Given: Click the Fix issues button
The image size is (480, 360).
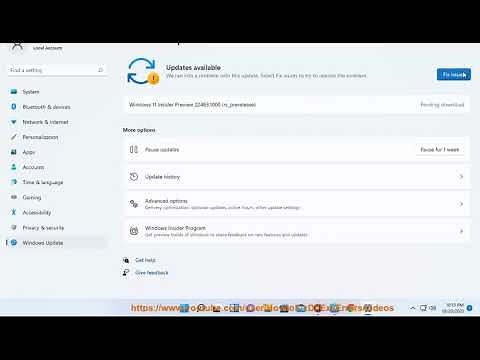Looking at the screenshot, I should 454,75.
